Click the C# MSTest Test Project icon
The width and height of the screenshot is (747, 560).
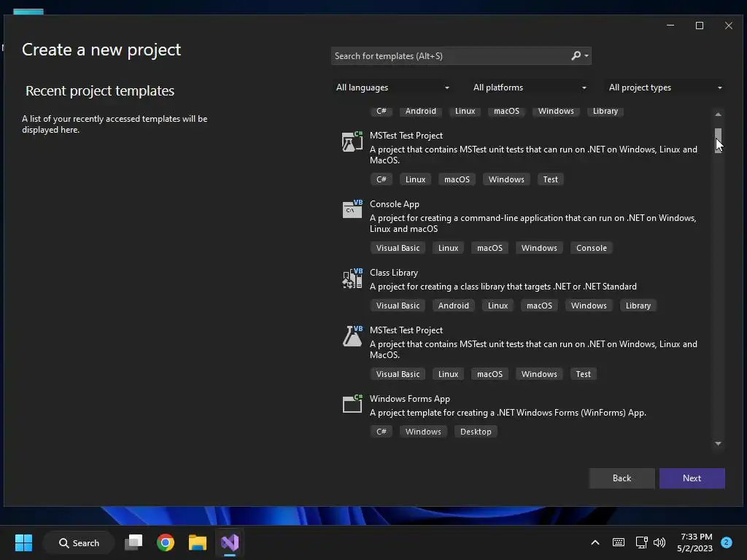pos(352,141)
